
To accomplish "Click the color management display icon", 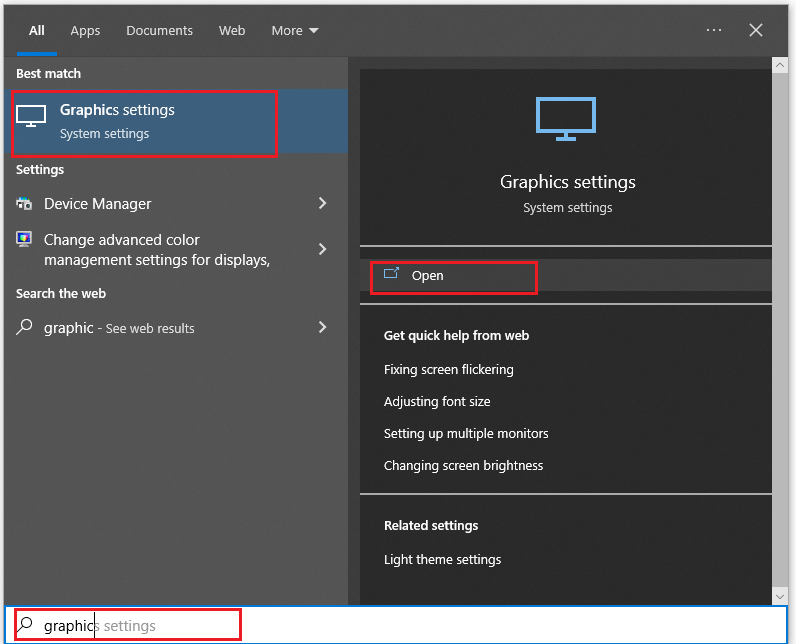I will pyautogui.click(x=24, y=239).
